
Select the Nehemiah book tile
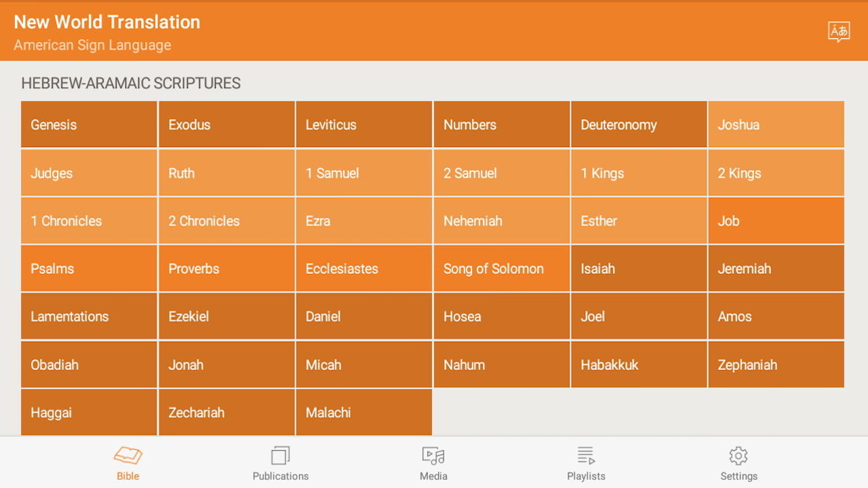pos(501,221)
